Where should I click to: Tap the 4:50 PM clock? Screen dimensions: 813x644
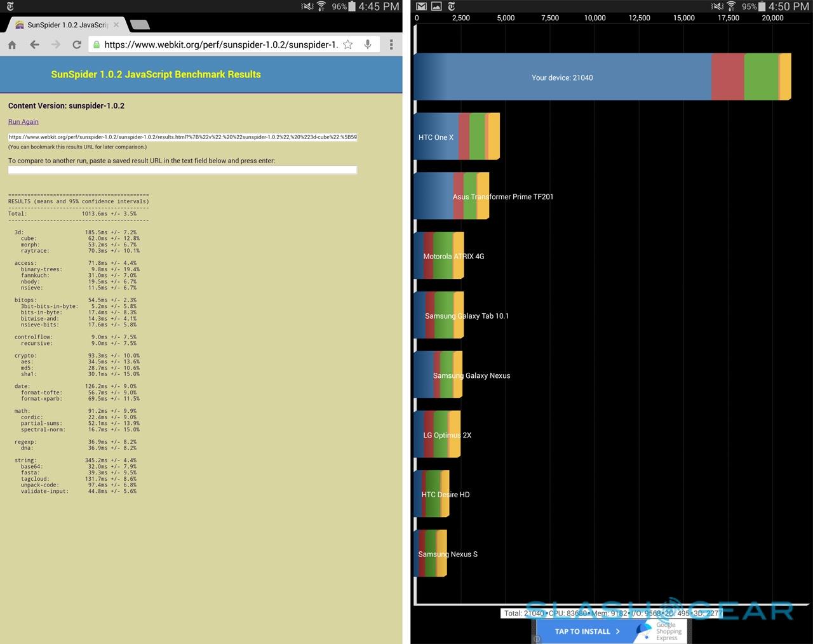[789, 6]
